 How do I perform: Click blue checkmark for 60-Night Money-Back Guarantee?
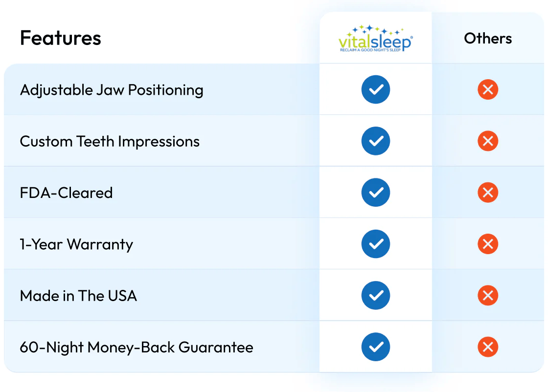coord(376,347)
